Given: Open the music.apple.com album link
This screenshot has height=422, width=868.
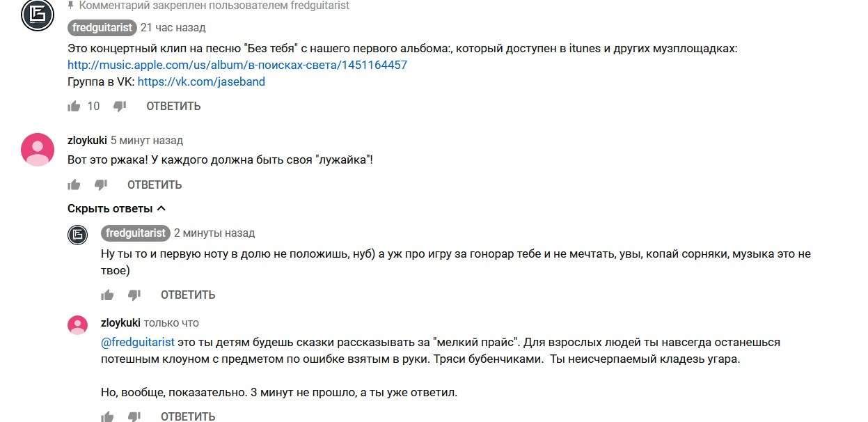Looking at the screenshot, I should [237, 65].
